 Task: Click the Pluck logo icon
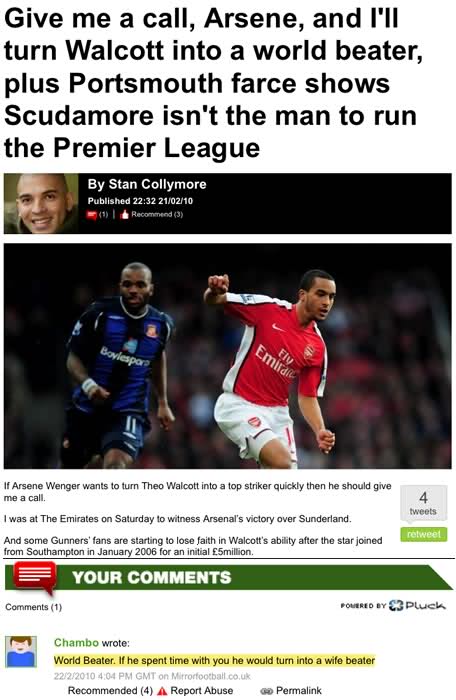pos(396,605)
